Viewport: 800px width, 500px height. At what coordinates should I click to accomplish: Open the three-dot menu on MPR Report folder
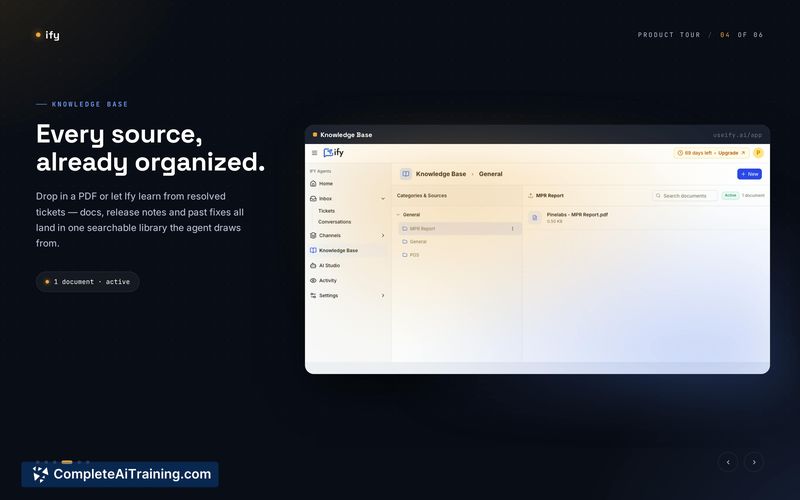pos(512,229)
